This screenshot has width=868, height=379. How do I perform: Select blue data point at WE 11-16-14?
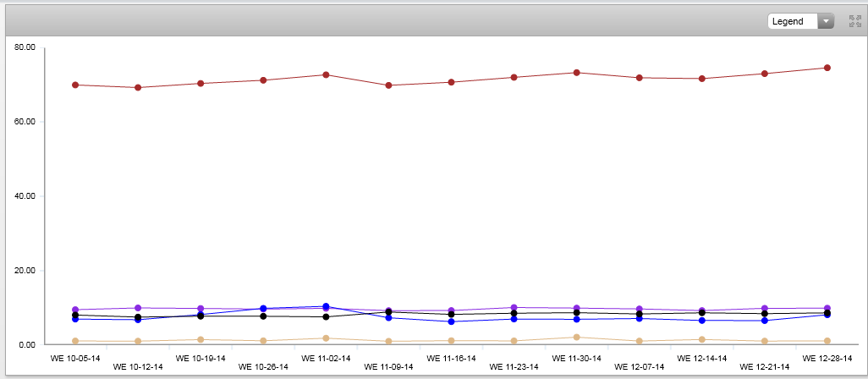(x=451, y=321)
